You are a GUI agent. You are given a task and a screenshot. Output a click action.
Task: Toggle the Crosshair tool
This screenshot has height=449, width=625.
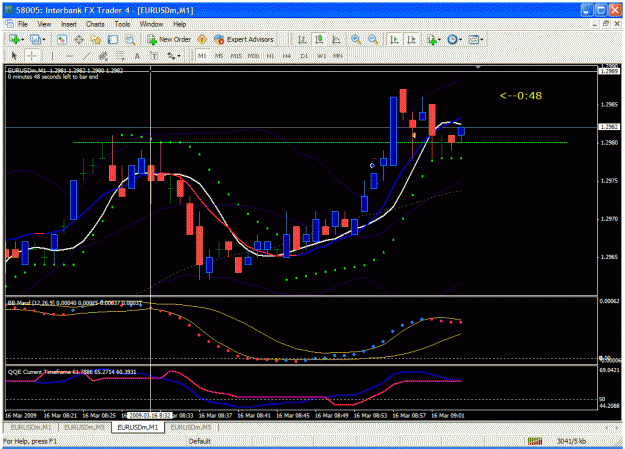point(31,56)
